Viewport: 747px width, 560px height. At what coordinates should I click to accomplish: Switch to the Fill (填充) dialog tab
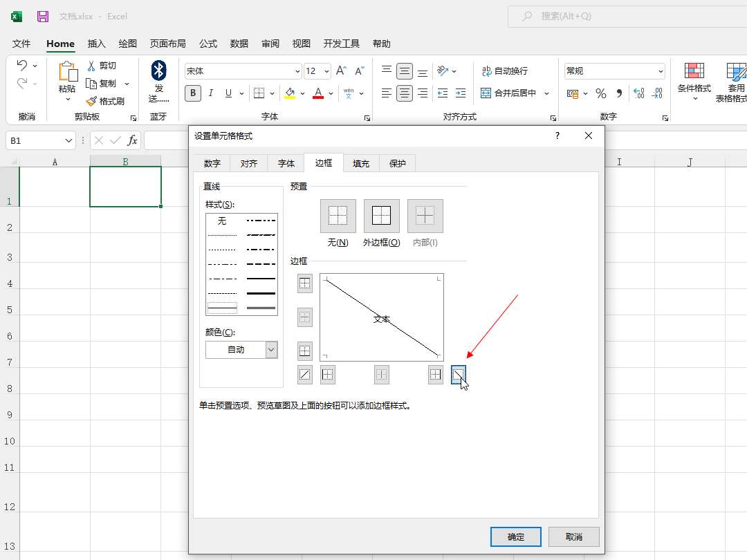tap(360, 163)
